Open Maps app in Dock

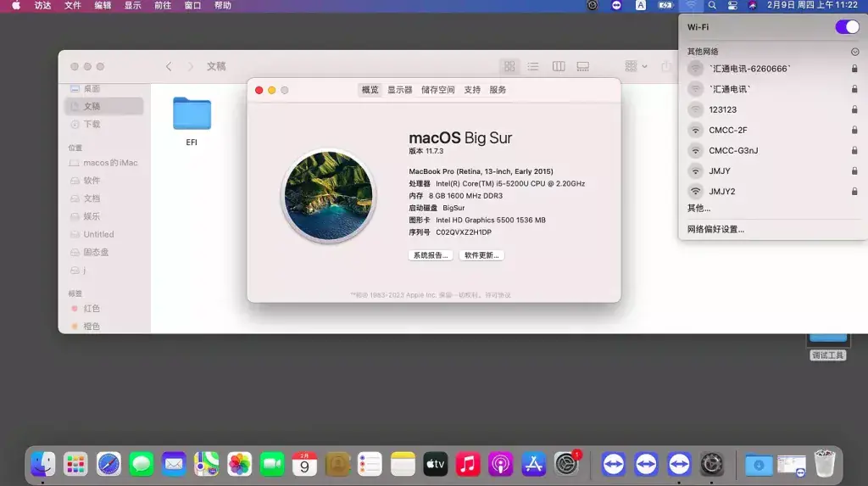pos(207,464)
